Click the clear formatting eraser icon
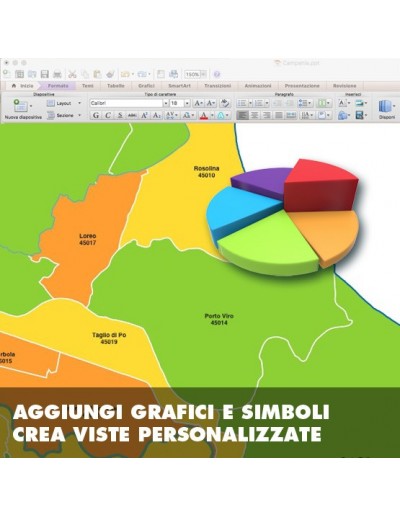 coord(225,103)
